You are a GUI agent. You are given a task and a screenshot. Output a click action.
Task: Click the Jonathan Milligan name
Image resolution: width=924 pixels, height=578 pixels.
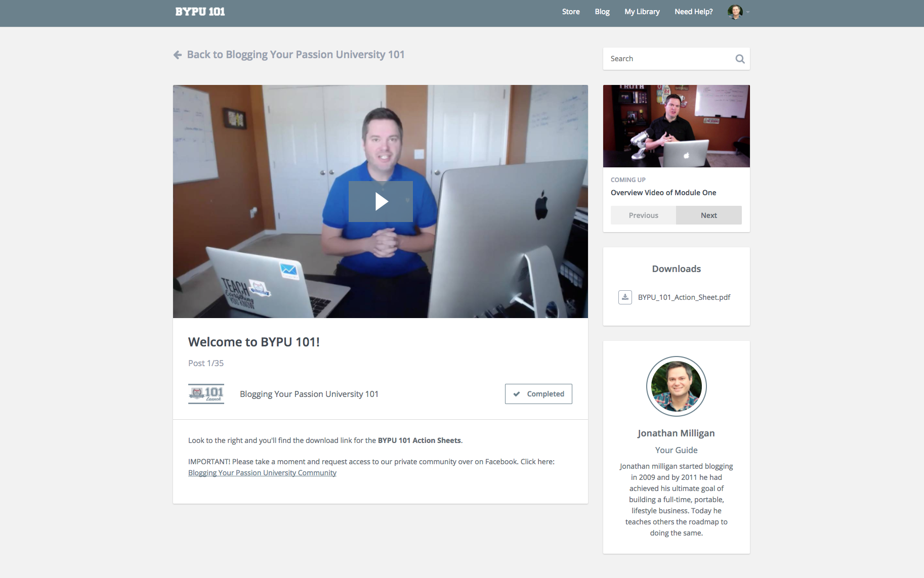click(x=676, y=433)
